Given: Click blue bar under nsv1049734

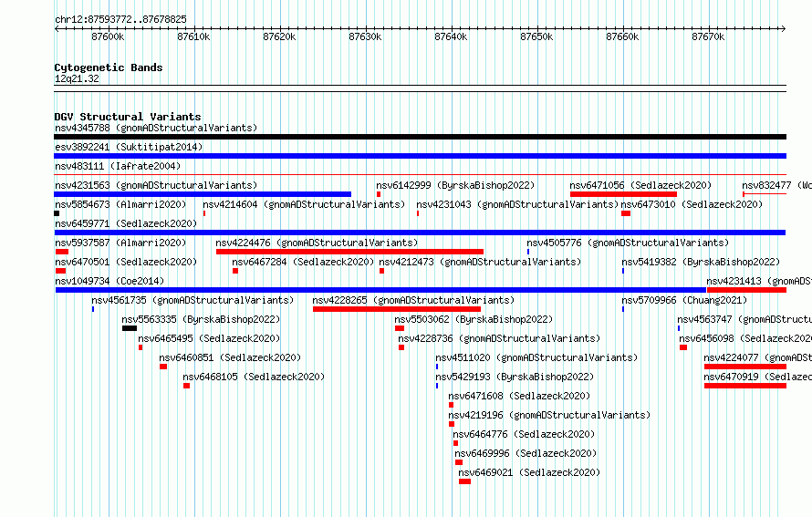Looking at the screenshot, I should tap(380, 290).
